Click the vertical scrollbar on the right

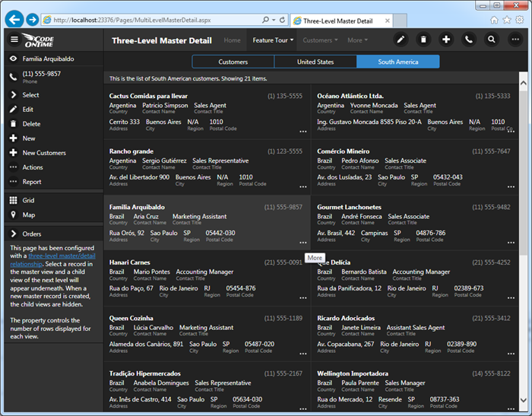coord(523,228)
